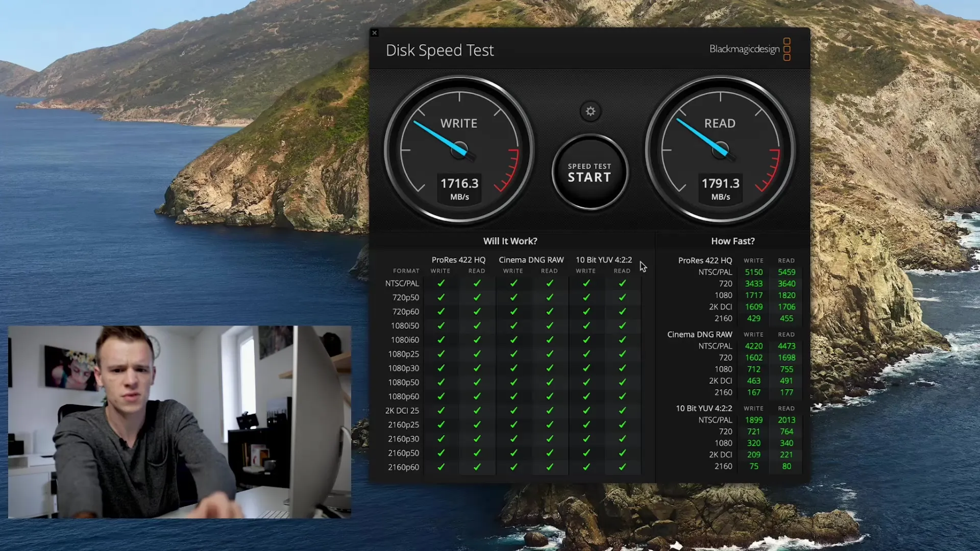The width and height of the screenshot is (980, 551).
Task: Click ProRes write checkmark in 2160p60 row
Action: 441,467
